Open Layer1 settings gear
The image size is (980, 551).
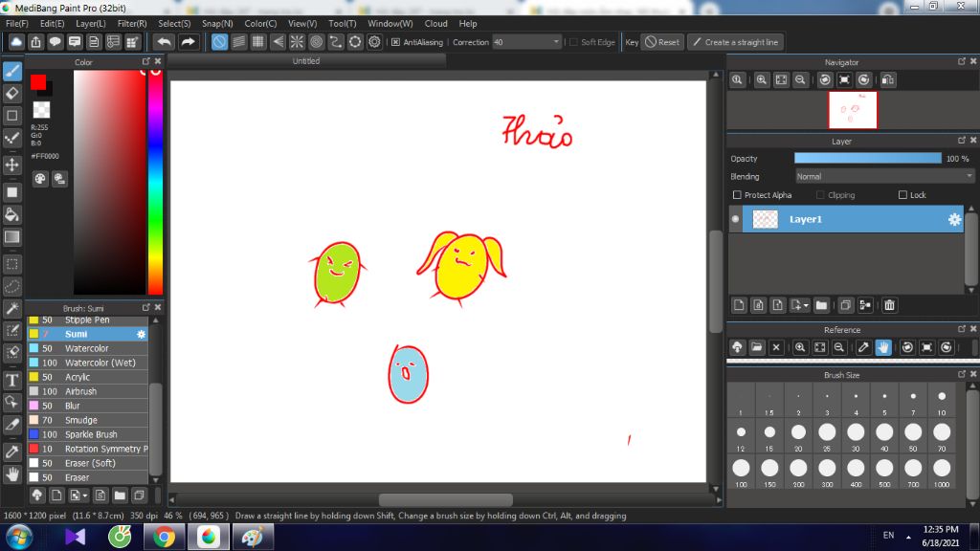pyautogui.click(x=954, y=219)
